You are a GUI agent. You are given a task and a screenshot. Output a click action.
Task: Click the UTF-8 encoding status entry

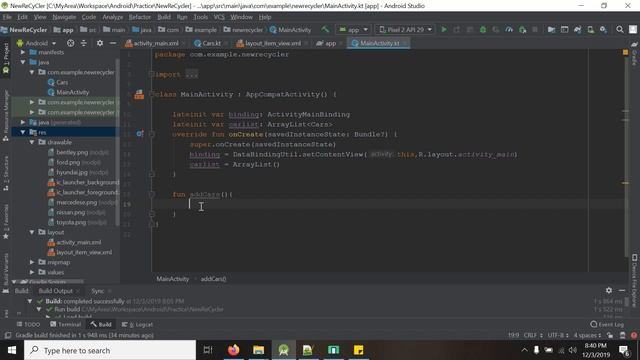[x=558, y=335]
